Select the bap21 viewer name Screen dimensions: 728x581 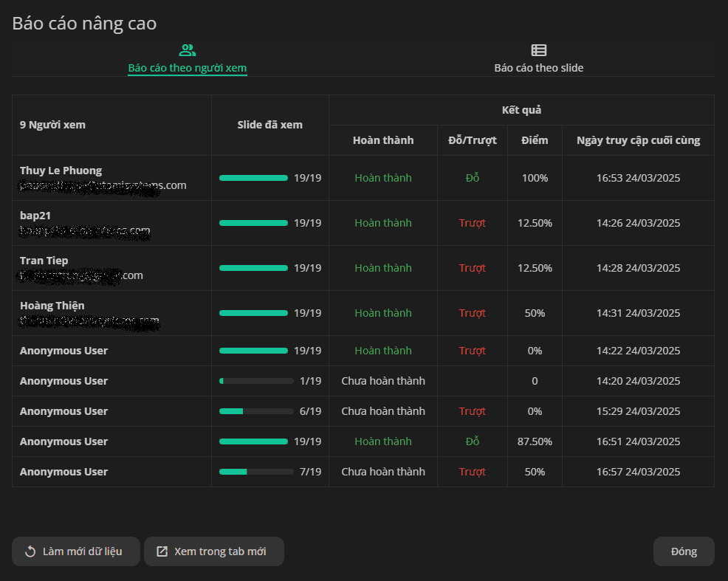click(x=35, y=216)
